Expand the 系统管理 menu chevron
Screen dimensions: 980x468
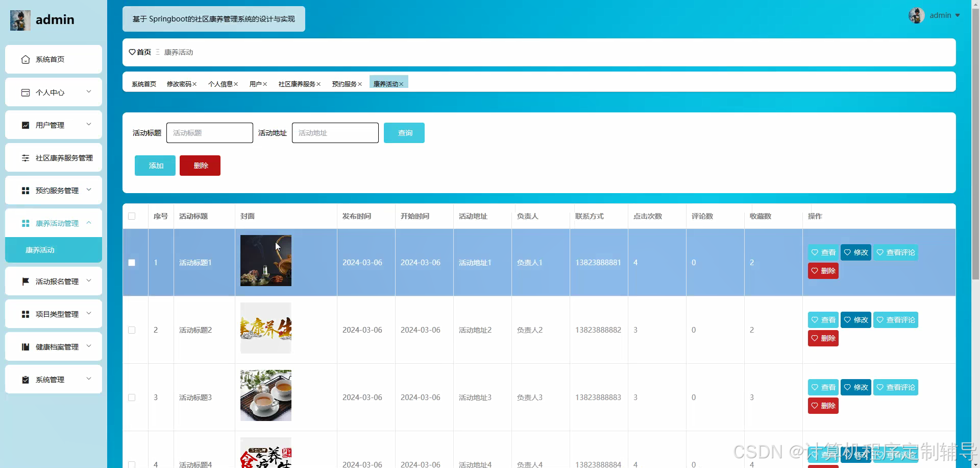pos(89,379)
